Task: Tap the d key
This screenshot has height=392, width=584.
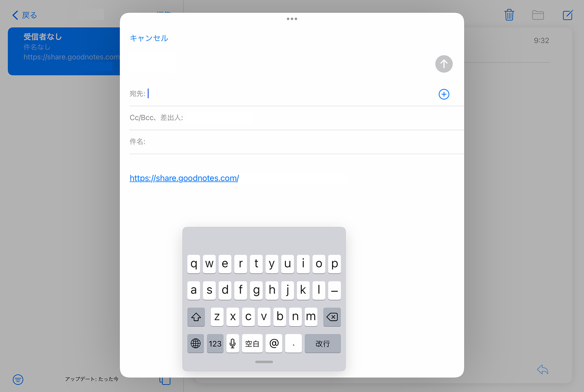Action: pyautogui.click(x=225, y=290)
